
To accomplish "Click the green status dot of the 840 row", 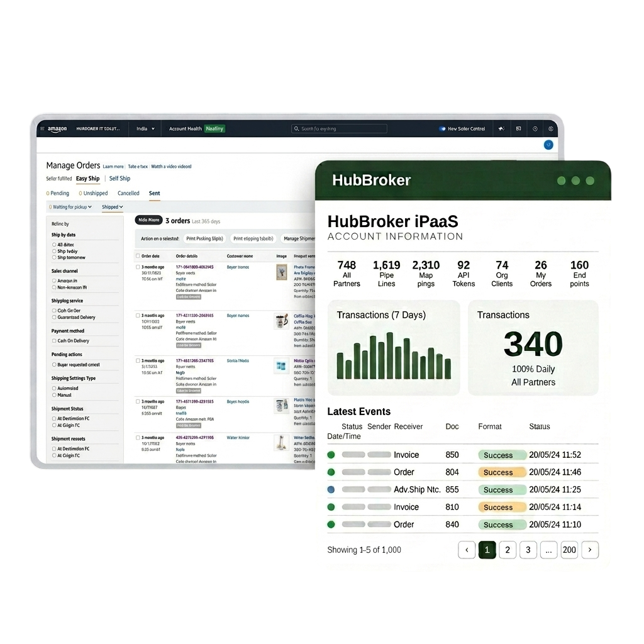I will (331, 525).
